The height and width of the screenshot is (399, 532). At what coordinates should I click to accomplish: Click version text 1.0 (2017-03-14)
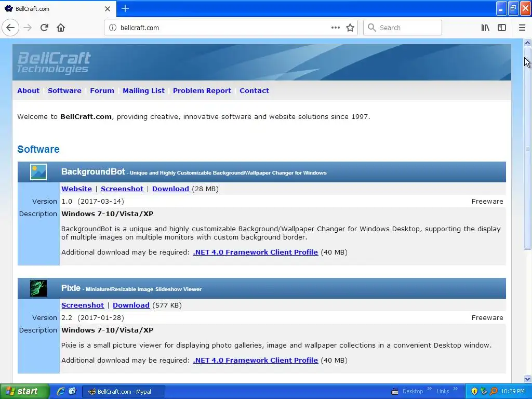point(92,201)
